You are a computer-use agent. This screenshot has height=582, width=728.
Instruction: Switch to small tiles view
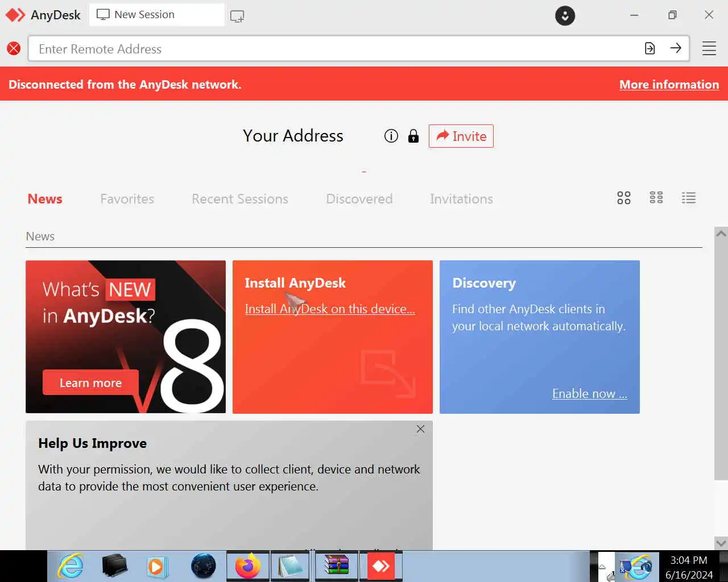click(656, 198)
